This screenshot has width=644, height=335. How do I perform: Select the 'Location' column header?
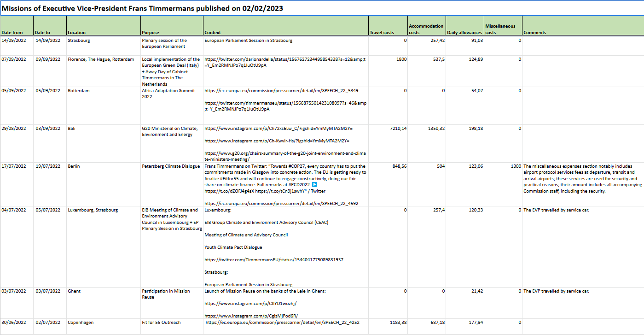[x=77, y=33]
